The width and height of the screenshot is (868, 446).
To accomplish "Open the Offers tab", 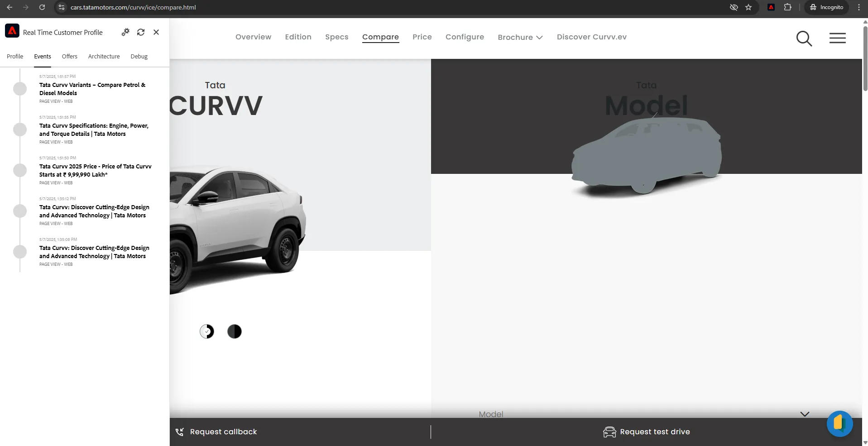I will tap(70, 57).
